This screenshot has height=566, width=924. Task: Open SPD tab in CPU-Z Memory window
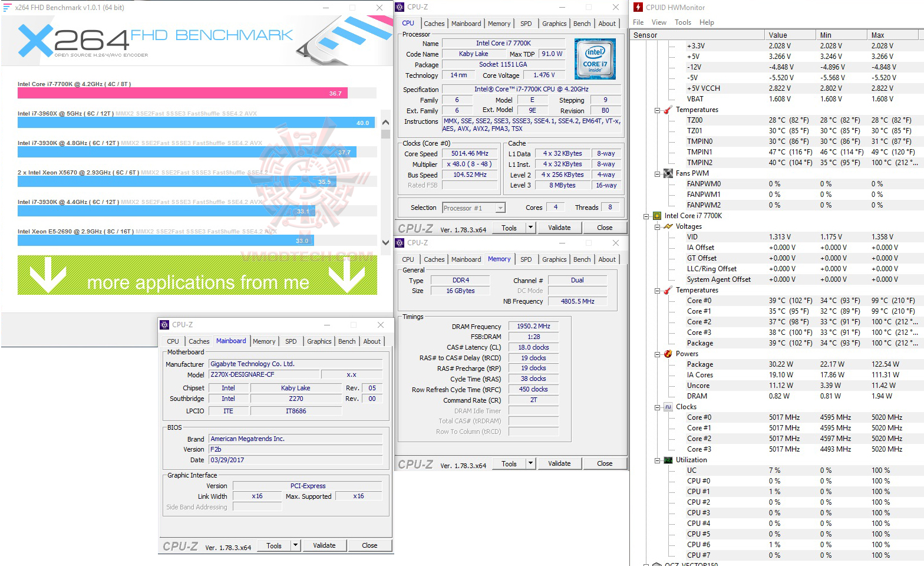pos(526,259)
